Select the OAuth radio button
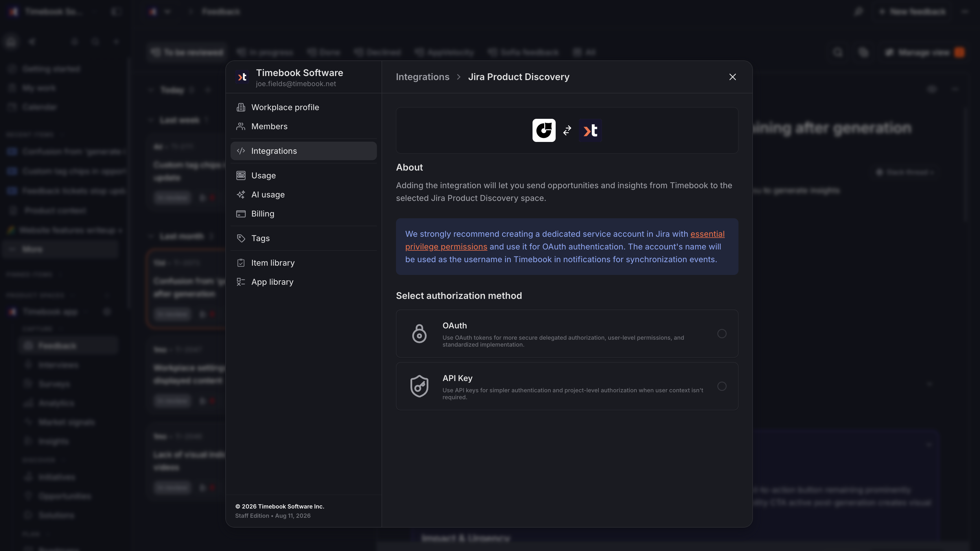Screen dimensions: 980x551 tap(722, 334)
